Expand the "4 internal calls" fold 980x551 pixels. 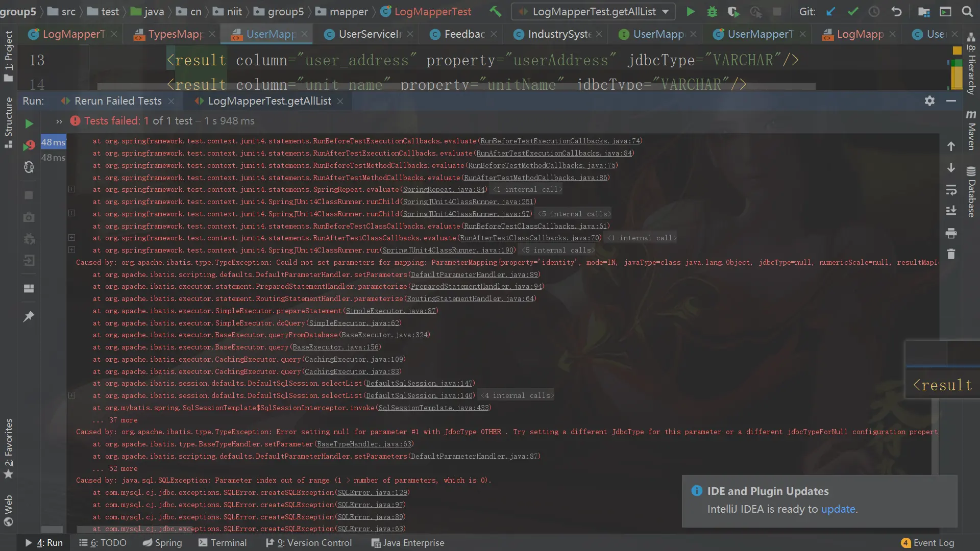pos(517,396)
